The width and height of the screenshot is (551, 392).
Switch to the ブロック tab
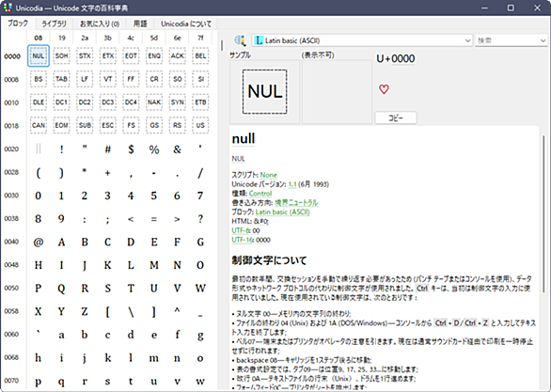(x=18, y=24)
